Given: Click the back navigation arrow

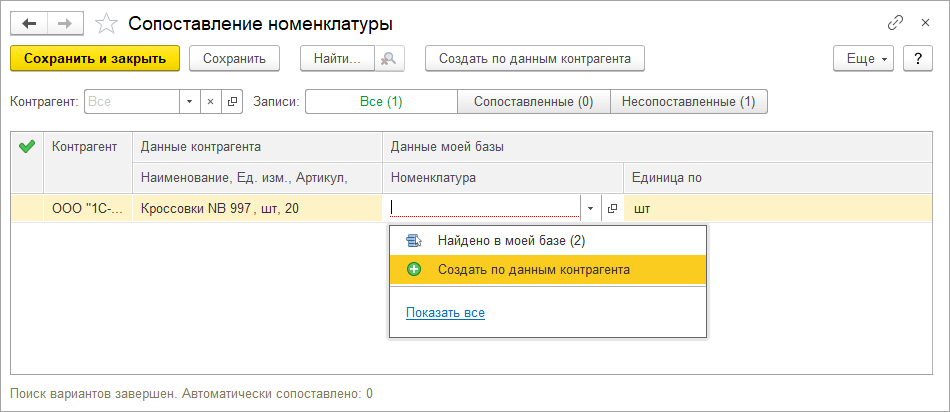Looking at the screenshot, I should [29, 22].
